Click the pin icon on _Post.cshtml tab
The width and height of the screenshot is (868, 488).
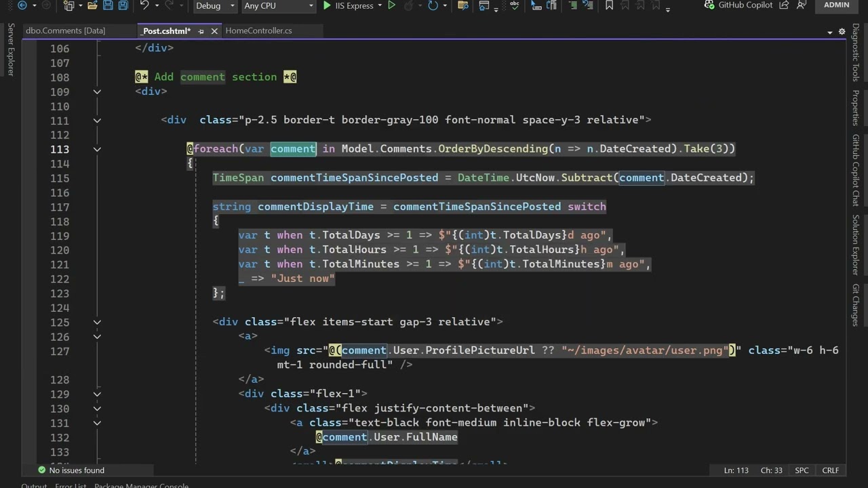click(x=201, y=31)
